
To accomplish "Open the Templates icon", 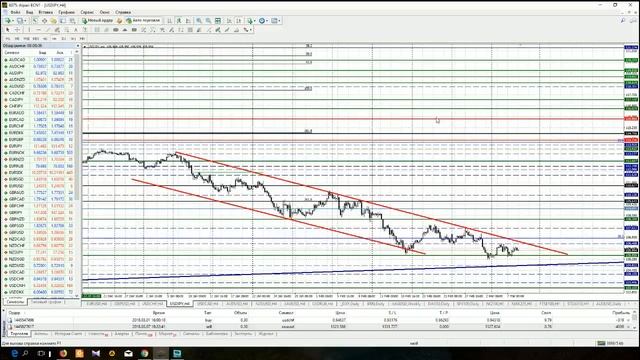I will (x=274, y=20).
